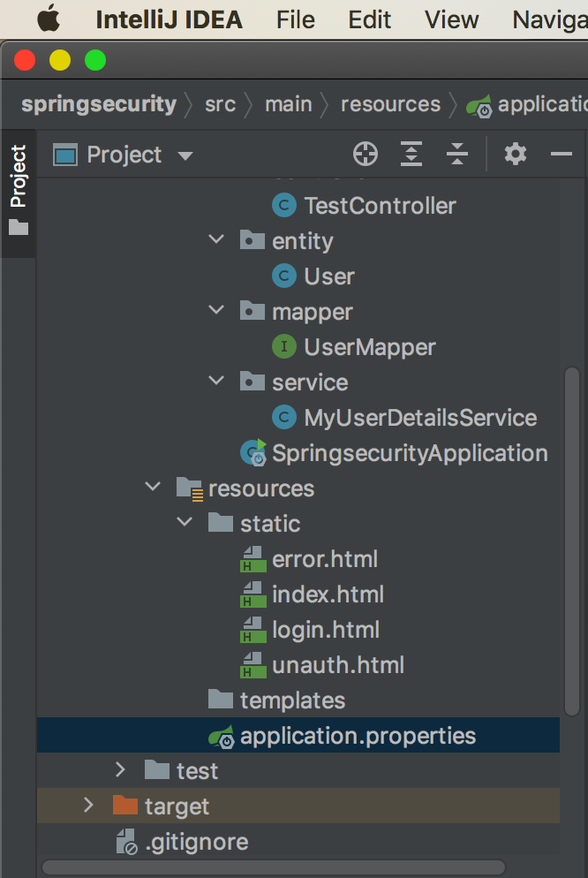Click the login.html file icon
The height and width of the screenshot is (878, 588).
point(253,630)
